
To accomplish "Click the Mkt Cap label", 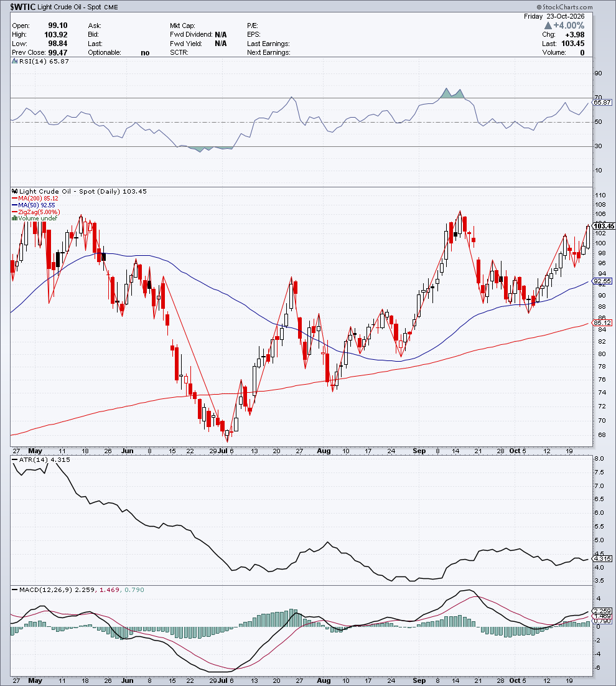I will [182, 26].
